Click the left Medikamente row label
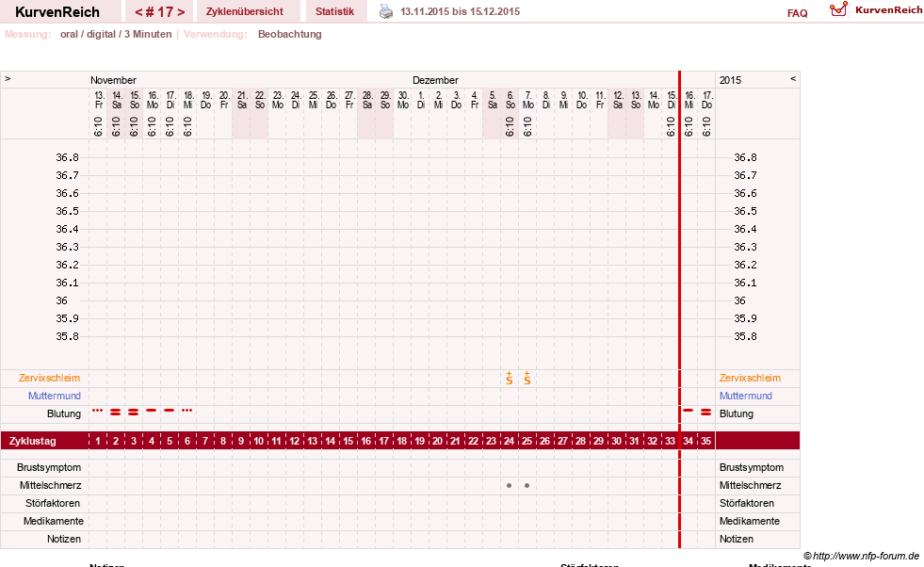924x567 pixels. tap(54, 521)
